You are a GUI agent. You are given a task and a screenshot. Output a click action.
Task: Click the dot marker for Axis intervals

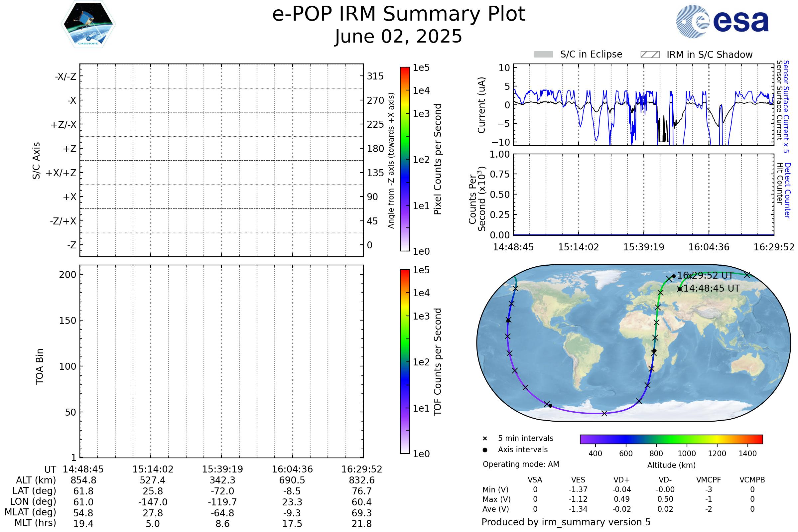click(x=485, y=450)
